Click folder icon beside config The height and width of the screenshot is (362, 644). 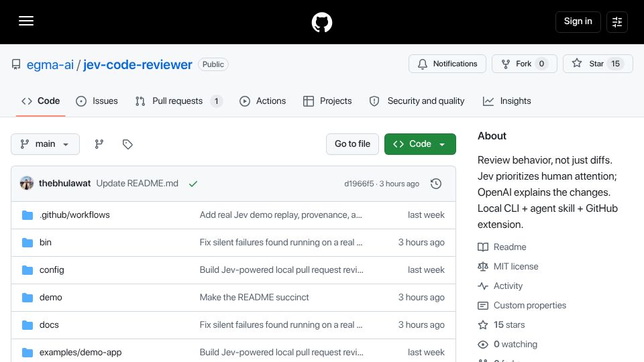[x=28, y=270]
